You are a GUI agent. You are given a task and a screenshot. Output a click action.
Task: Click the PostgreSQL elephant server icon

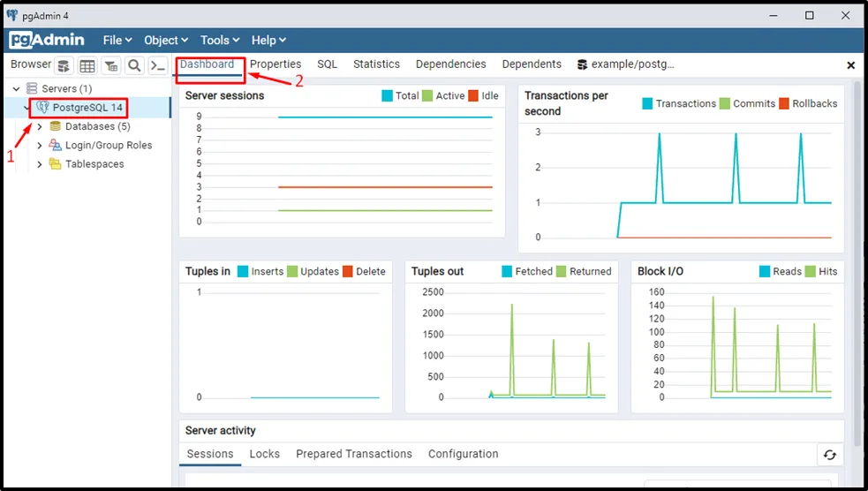coord(42,108)
